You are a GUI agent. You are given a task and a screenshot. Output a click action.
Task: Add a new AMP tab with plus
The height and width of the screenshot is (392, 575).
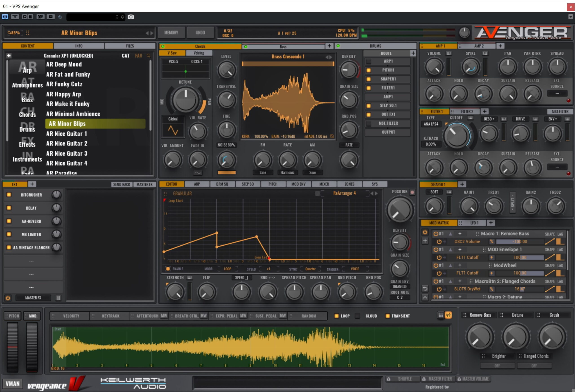[500, 46]
